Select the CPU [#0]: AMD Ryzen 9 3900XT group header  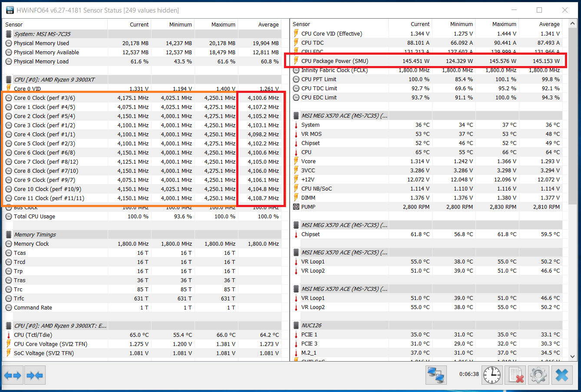(x=142, y=79)
